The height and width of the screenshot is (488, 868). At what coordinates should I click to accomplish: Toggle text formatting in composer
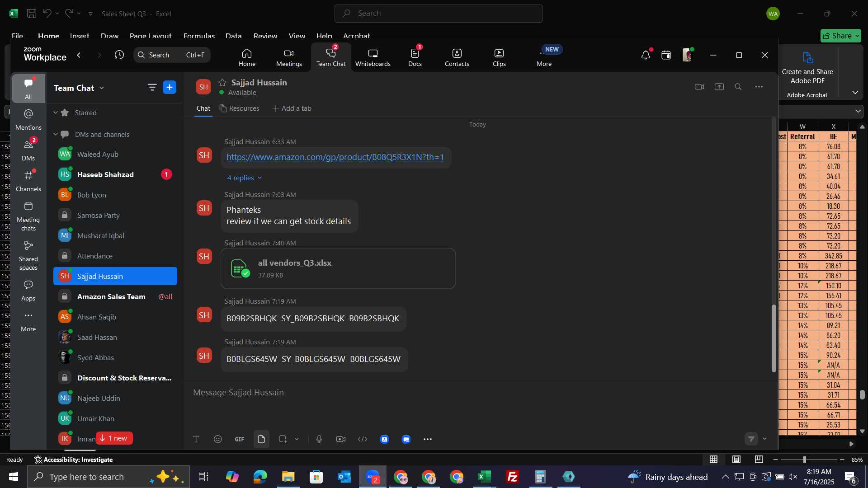(196, 439)
